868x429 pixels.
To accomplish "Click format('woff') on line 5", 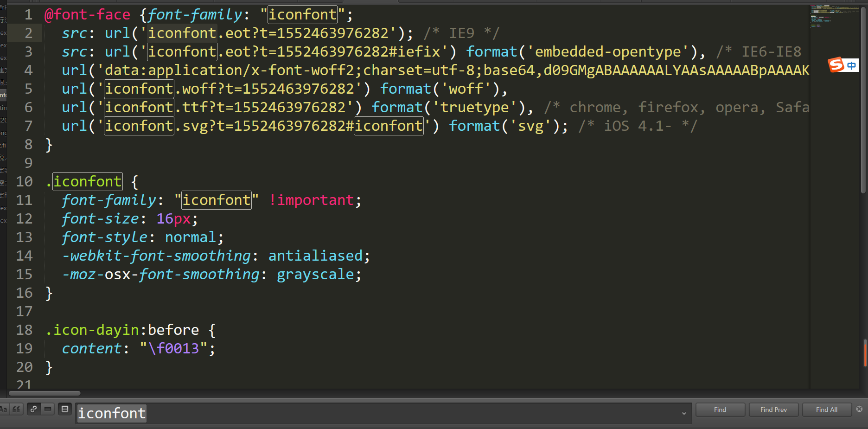I will [439, 89].
